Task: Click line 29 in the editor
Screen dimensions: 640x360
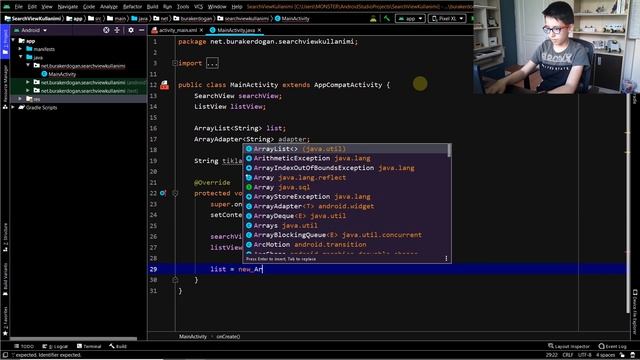Action: tap(387, 269)
